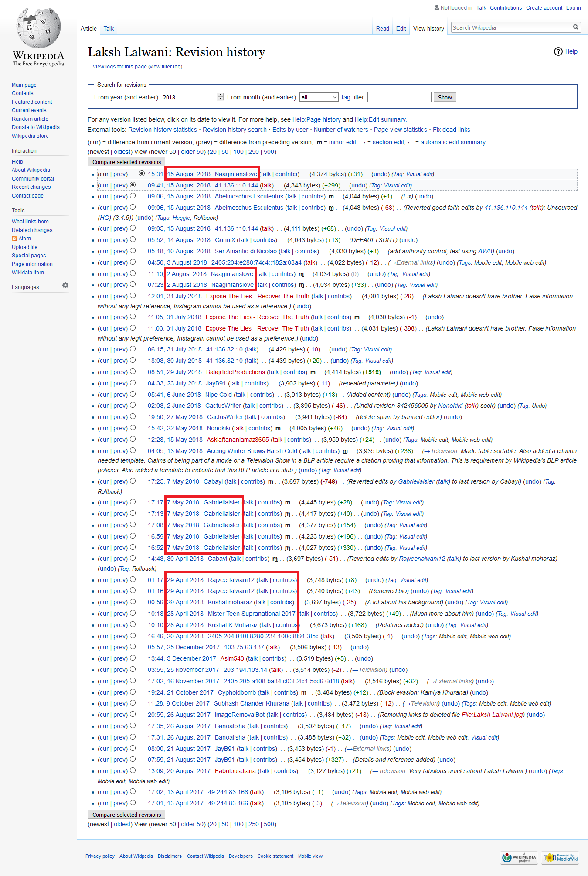
Task: Click the Languages settings gear icon
Action: pyautogui.click(x=65, y=285)
